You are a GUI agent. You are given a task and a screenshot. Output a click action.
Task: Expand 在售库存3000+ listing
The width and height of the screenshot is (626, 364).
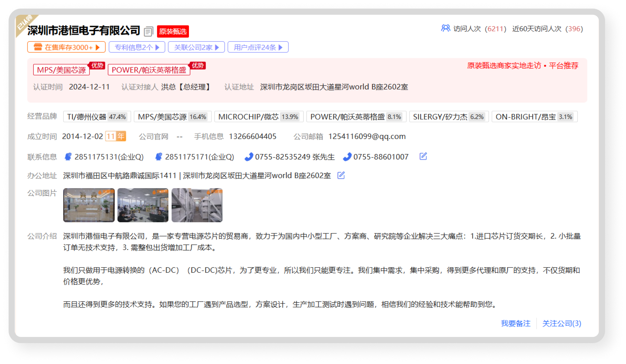[66, 47]
